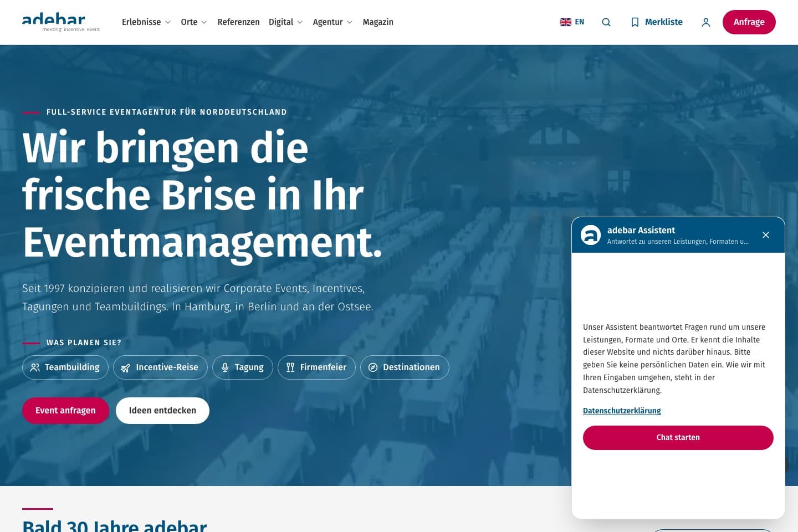Click the 'Wir bringen die frische Brise' headline
Viewport: 798px width, 532px height.
202,195
